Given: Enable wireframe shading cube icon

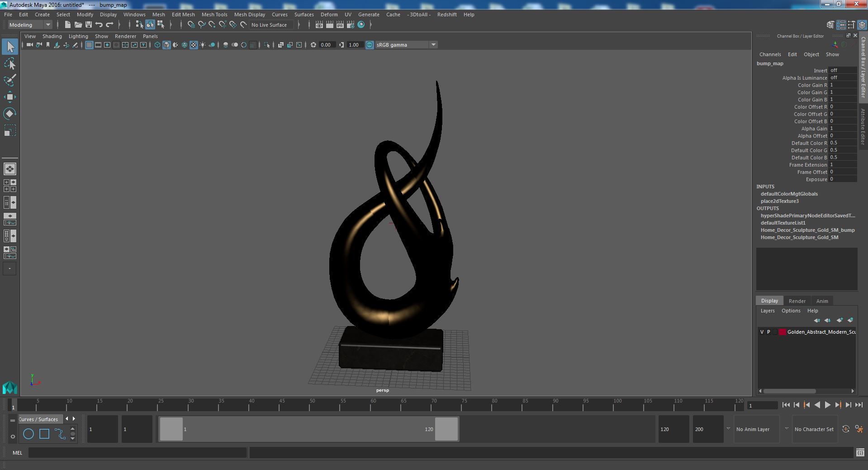Looking at the screenshot, I should pyautogui.click(x=157, y=45).
